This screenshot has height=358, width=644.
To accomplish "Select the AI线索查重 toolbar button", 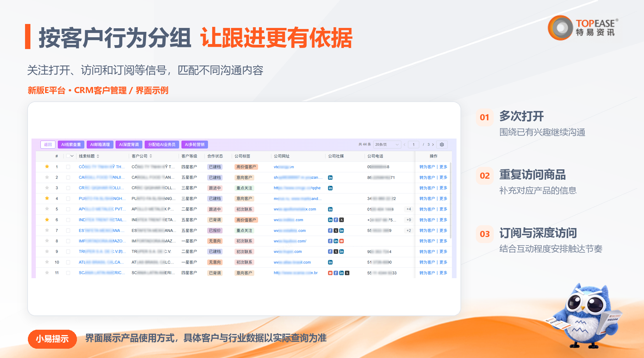I will click(71, 145).
